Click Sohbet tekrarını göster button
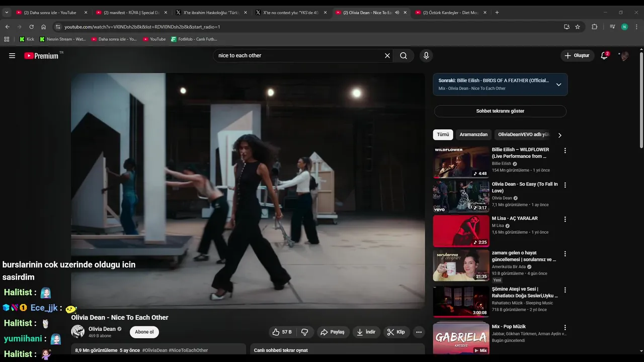Screen dimensions: 644x362 click(x=500, y=111)
